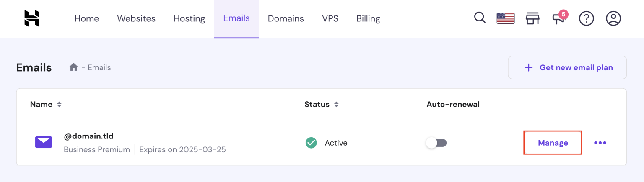The image size is (644, 182).
Task: Open the user profile icon
Action: 613,18
